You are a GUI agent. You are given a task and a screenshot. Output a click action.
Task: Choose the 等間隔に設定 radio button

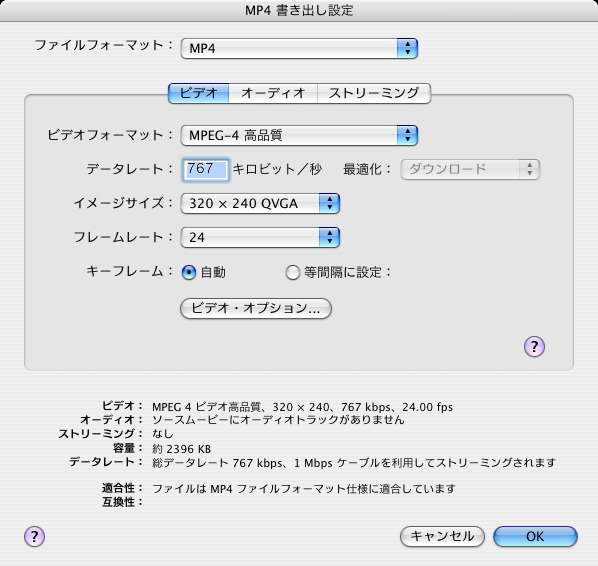(x=293, y=273)
